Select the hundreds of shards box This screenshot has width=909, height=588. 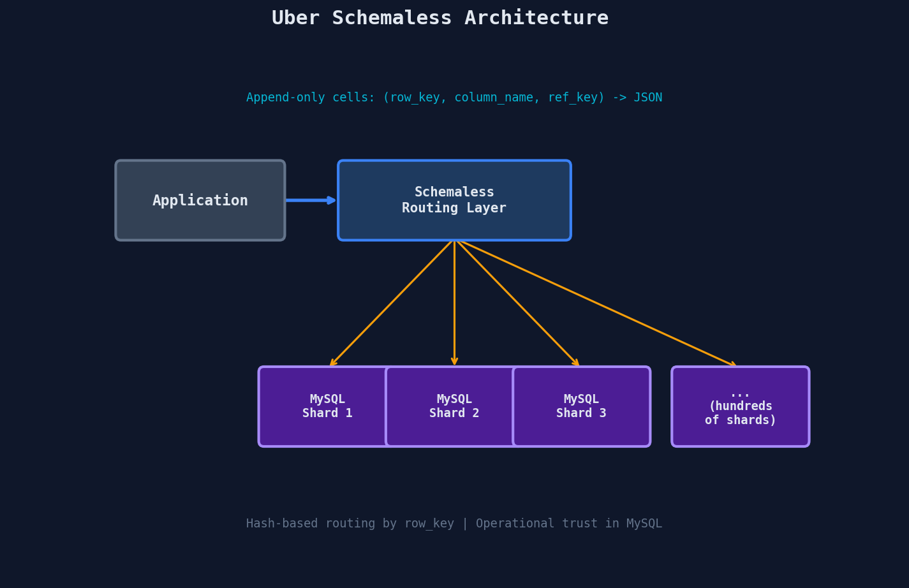coord(741,406)
